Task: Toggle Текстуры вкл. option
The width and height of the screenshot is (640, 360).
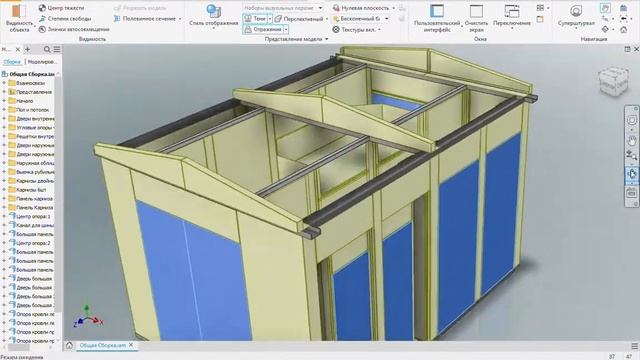Action: [x=357, y=29]
